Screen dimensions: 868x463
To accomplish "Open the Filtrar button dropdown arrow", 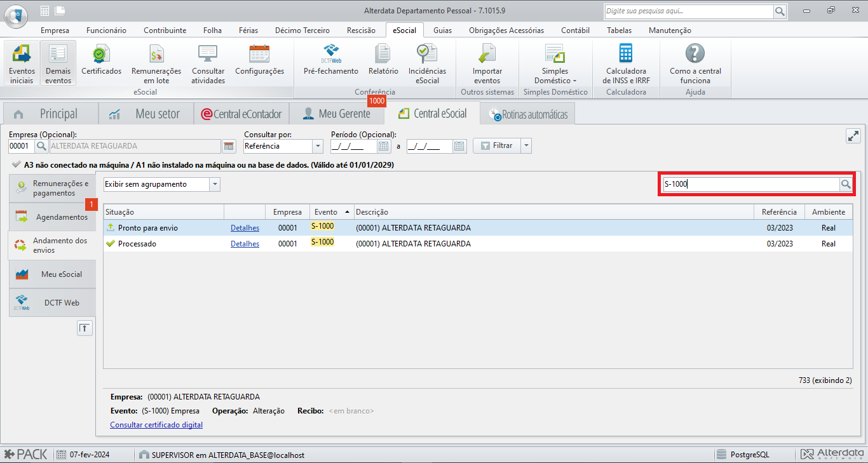I will (x=526, y=145).
